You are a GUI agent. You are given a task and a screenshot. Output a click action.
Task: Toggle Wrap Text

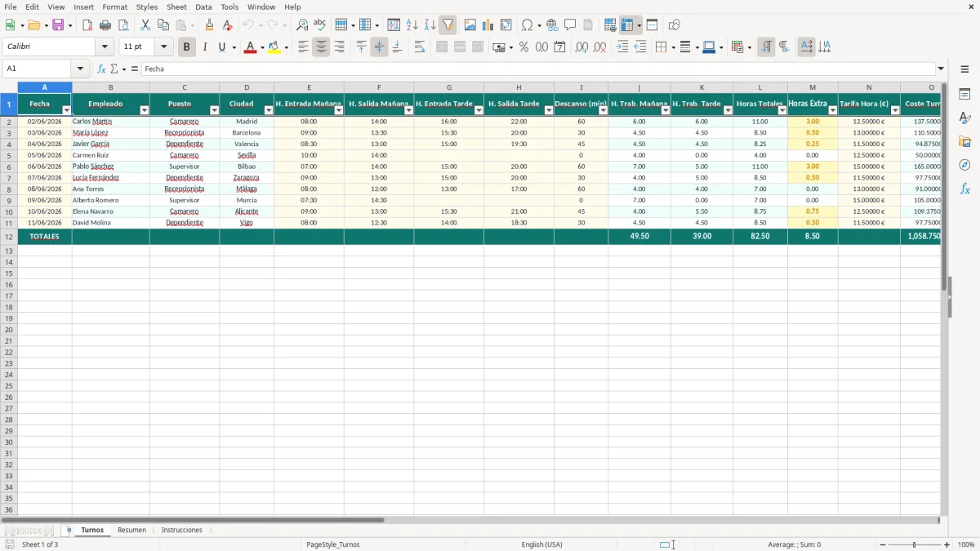[x=420, y=47]
